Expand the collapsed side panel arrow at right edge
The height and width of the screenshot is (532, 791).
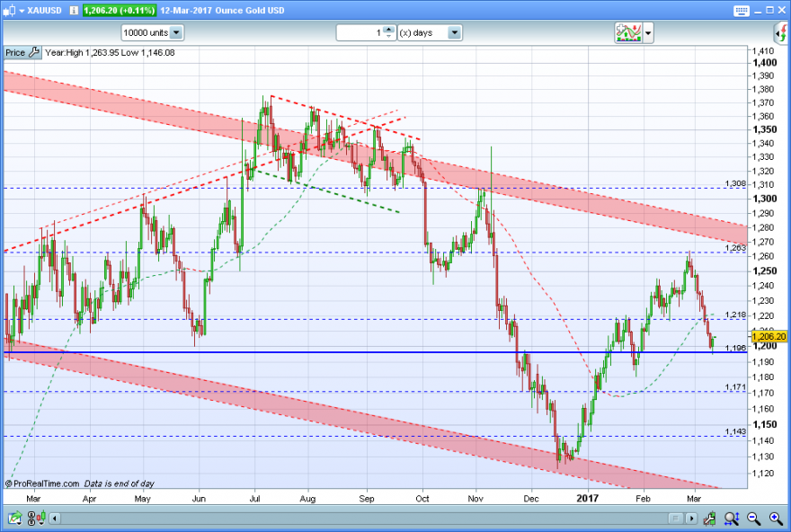781,33
